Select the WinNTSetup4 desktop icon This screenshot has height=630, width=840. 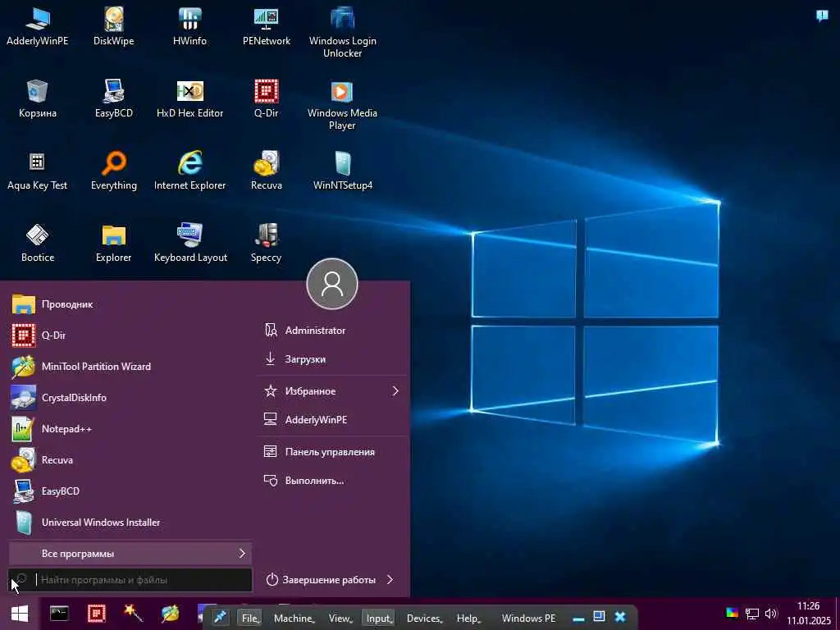click(342, 171)
